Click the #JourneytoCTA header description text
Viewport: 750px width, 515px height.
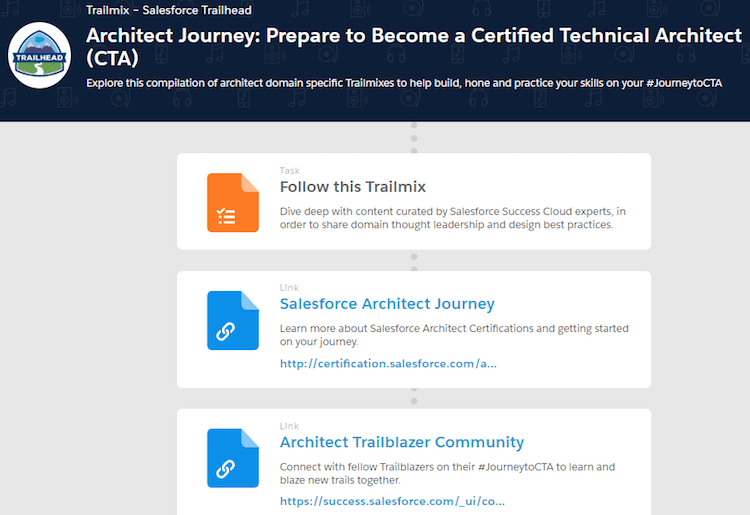point(417,82)
